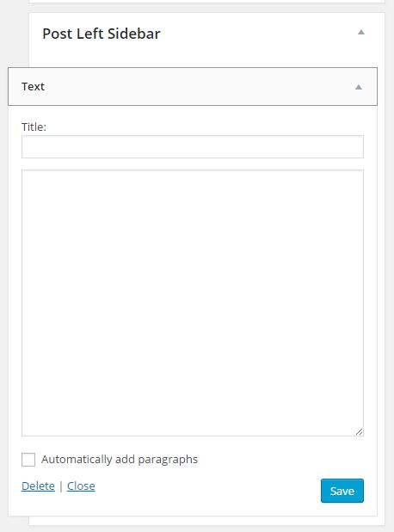The width and height of the screenshot is (394, 532).
Task: Collapse the Text widget using its triangle icon
Action: click(359, 87)
